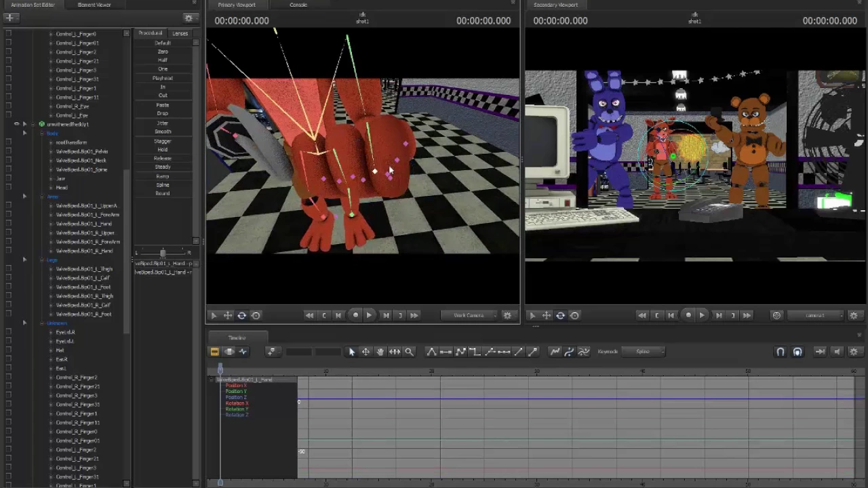Image resolution: width=868 pixels, height=488 pixels.
Task: Select the Zoom magnifier tool in timeline
Action: (x=409, y=352)
